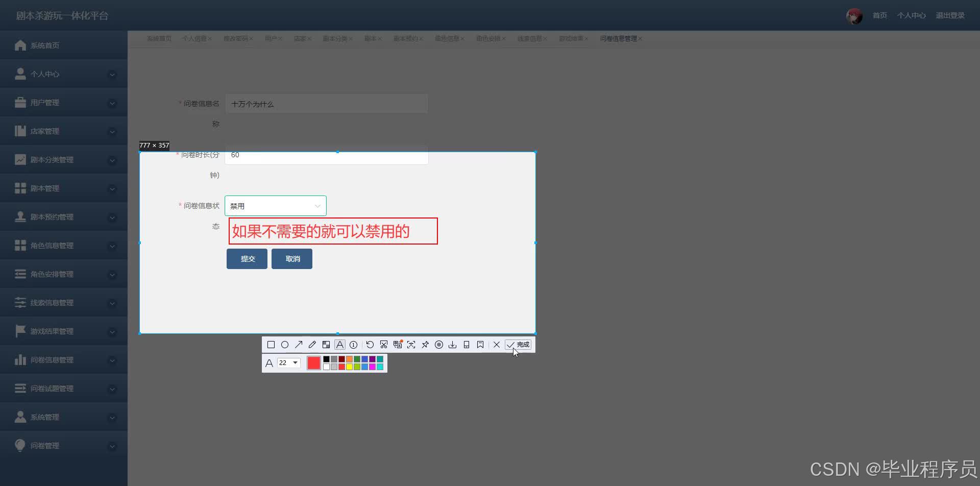Select the ellipse drawing tool

tap(285, 345)
